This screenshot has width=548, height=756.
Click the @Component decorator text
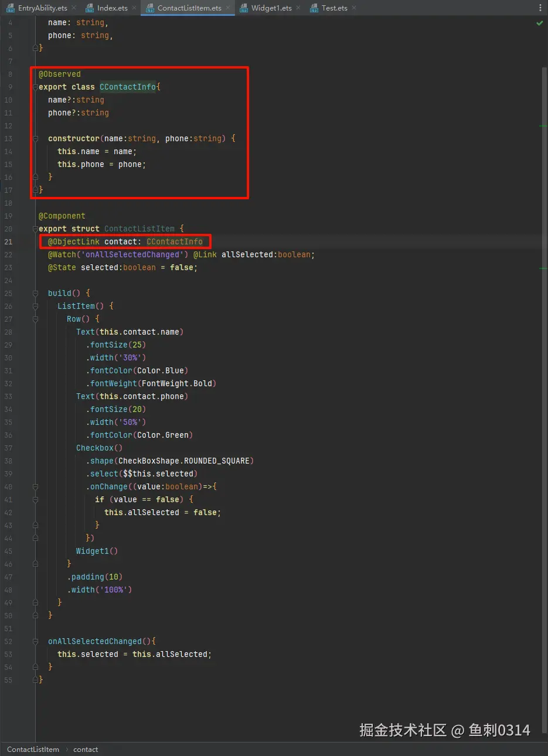pos(62,216)
